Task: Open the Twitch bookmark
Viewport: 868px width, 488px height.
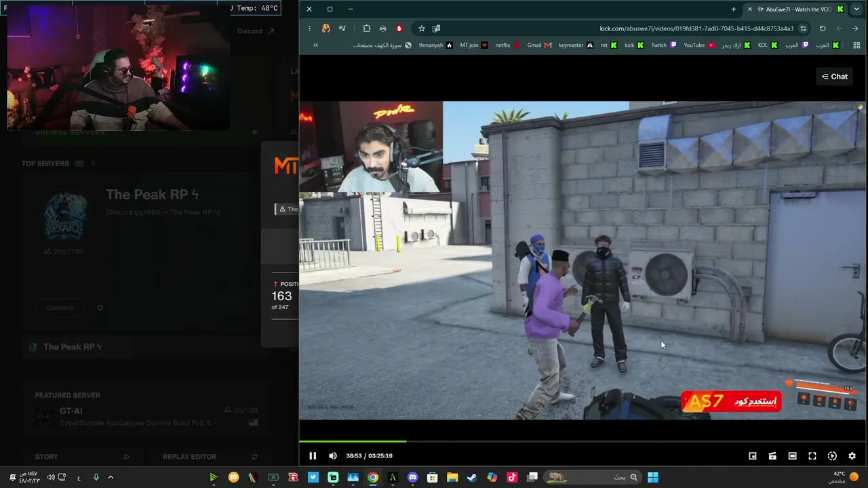Action: (663, 45)
